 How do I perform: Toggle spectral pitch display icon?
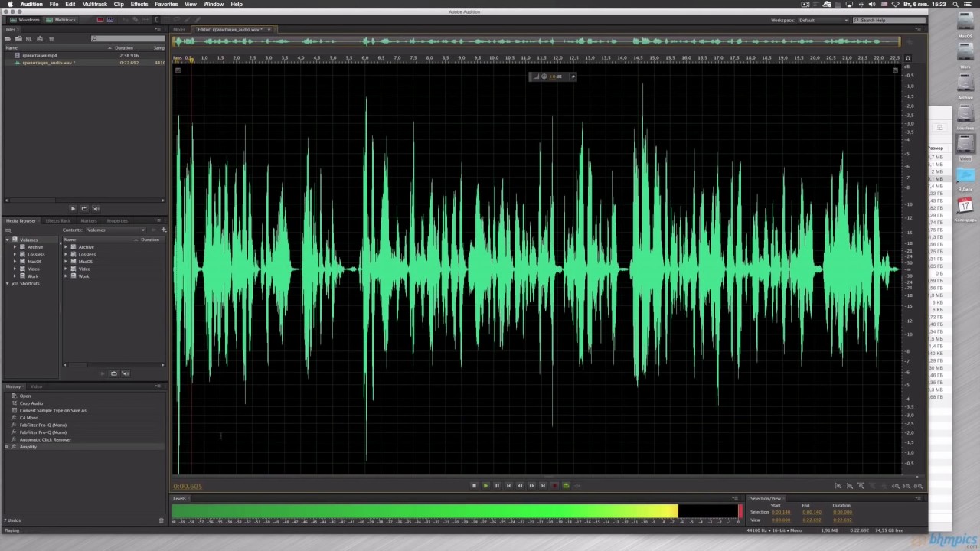click(110, 20)
